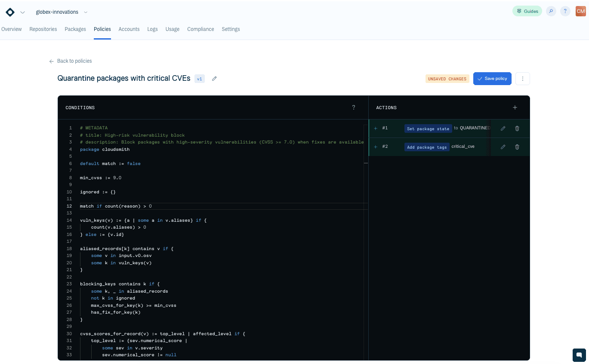
Task: Delete action #2 Add package tags
Action: point(517,147)
